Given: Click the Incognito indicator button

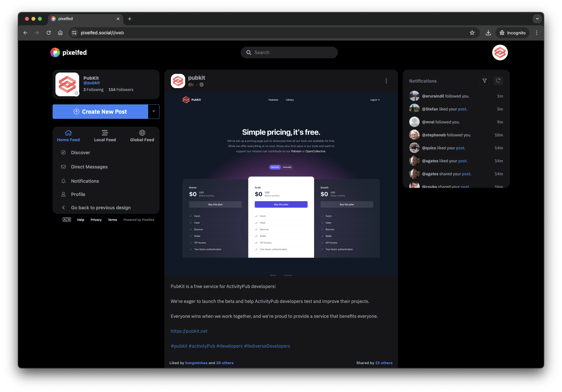Looking at the screenshot, I should pos(512,33).
